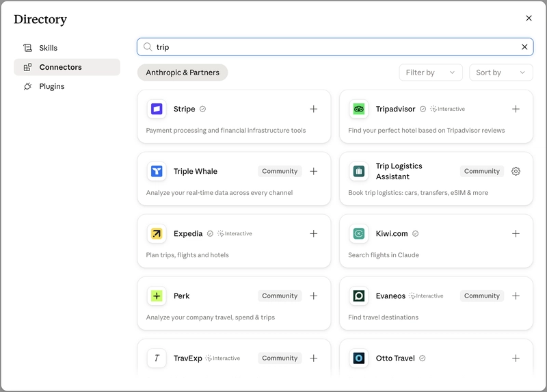Add the Tripadvisor connector with plus icon
This screenshot has height=392, width=547.
pos(516,109)
